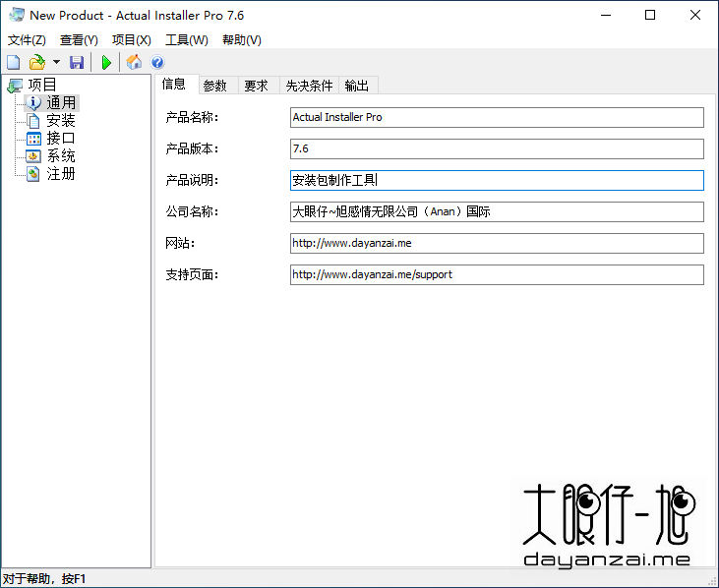Viewport: 719px width, 588px height.
Task: Click the 产品说明 description field
Action: pyautogui.click(x=497, y=180)
